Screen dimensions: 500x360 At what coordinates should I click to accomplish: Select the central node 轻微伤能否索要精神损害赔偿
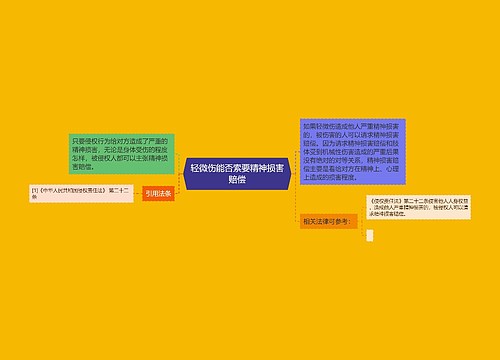pos(237,174)
